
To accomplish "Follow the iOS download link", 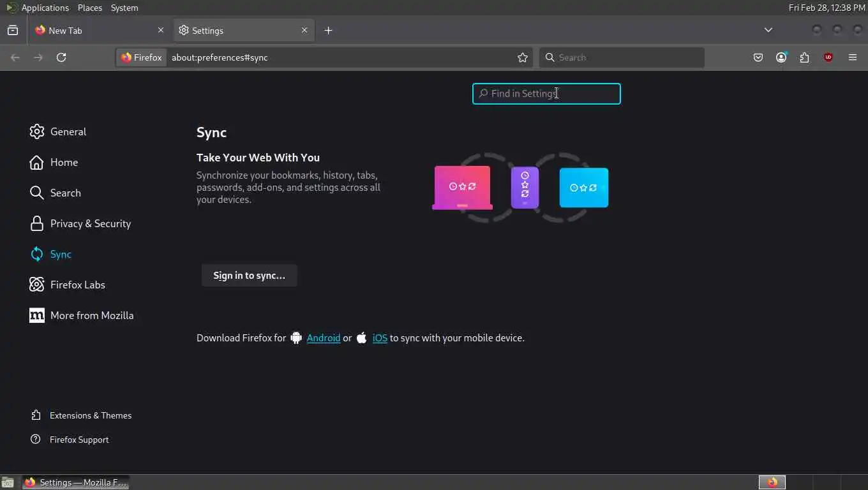I will [x=380, y=338].
